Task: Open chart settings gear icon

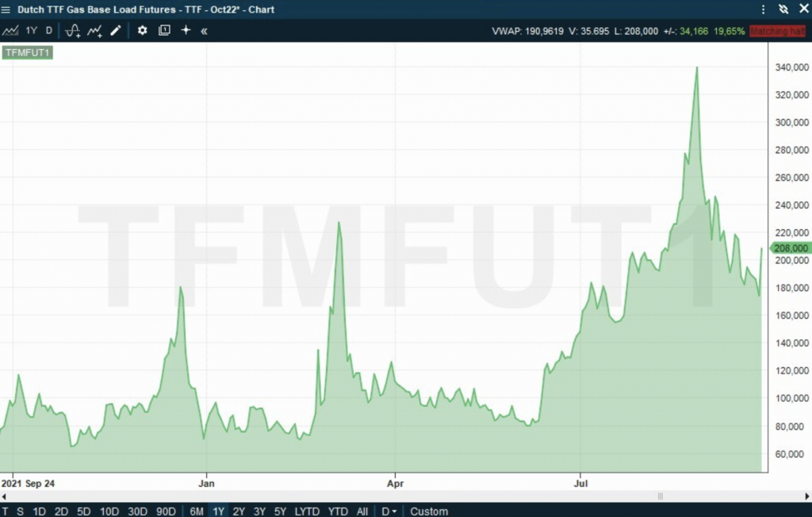Action: [143, 30]
